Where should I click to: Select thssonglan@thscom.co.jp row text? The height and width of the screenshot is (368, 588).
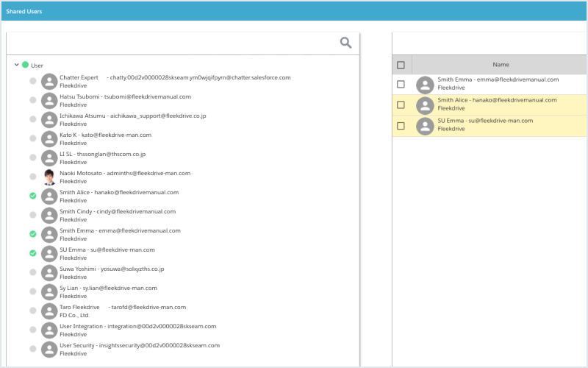112,154
